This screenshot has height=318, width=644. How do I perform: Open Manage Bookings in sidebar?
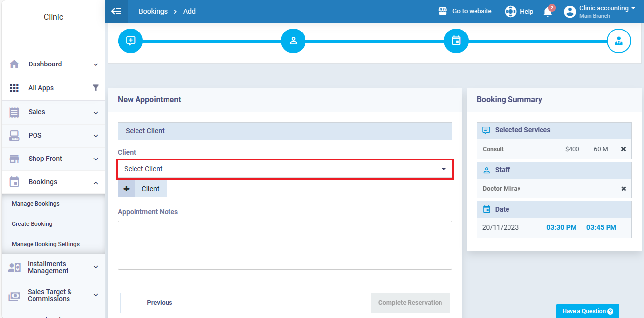tap(35, 204)
